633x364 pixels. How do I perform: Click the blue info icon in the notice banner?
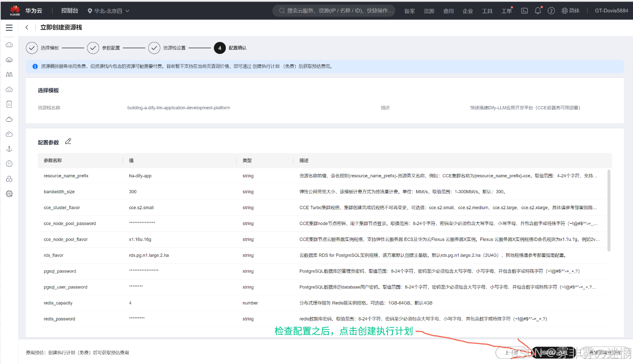point(35,66)
